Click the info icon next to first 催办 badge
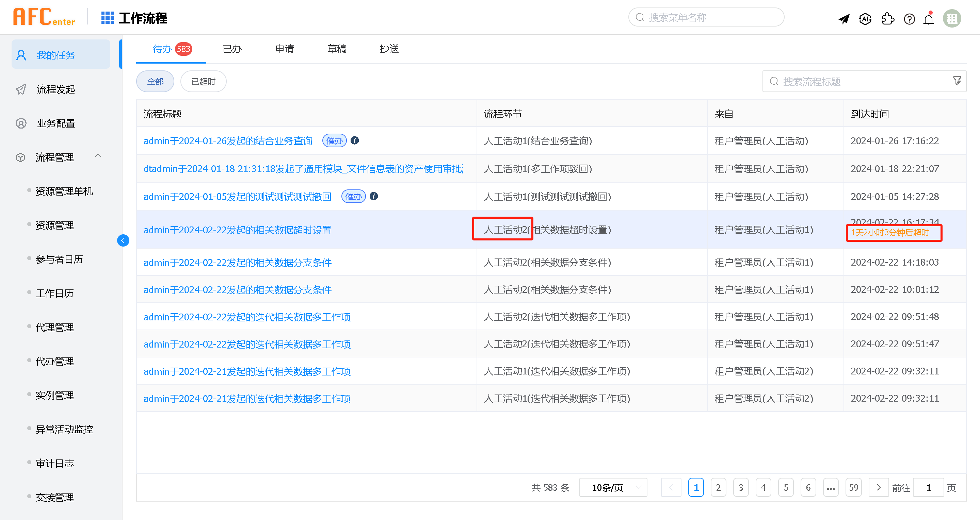This screenshot has height=520, width=980. point(354,140)
